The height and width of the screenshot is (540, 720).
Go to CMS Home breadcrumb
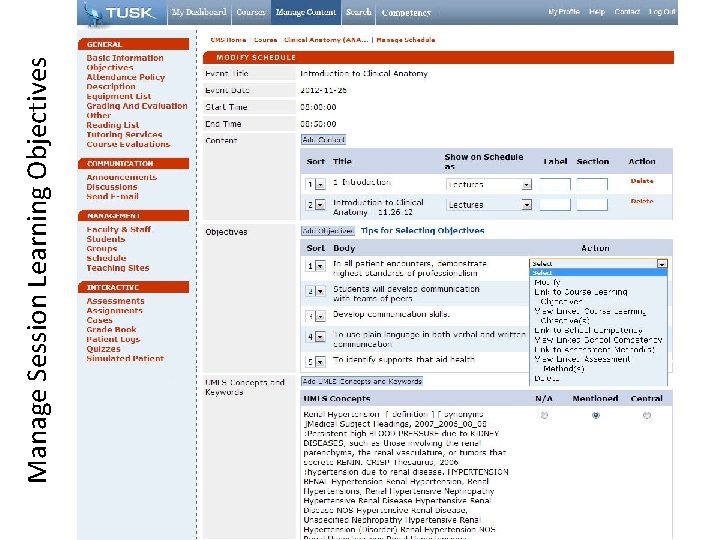[228, 40]
